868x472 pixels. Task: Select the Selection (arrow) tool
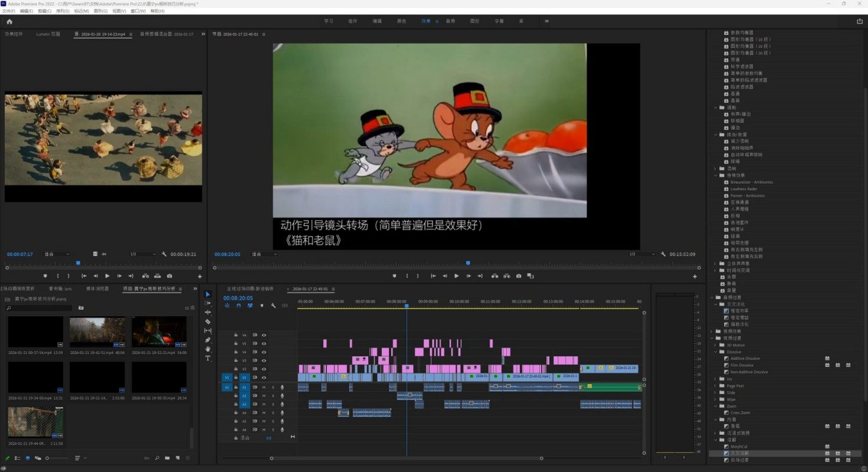(x=208, y=294)
